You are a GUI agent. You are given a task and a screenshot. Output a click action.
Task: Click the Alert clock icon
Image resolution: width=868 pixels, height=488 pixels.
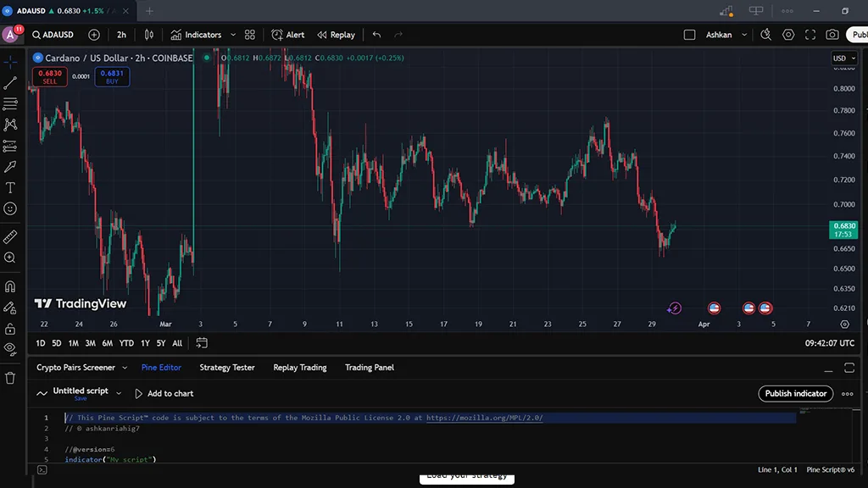click(277, 35)
